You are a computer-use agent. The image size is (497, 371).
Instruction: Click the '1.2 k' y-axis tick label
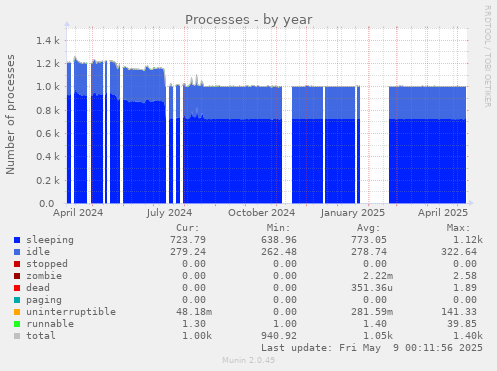pos(48,64)
